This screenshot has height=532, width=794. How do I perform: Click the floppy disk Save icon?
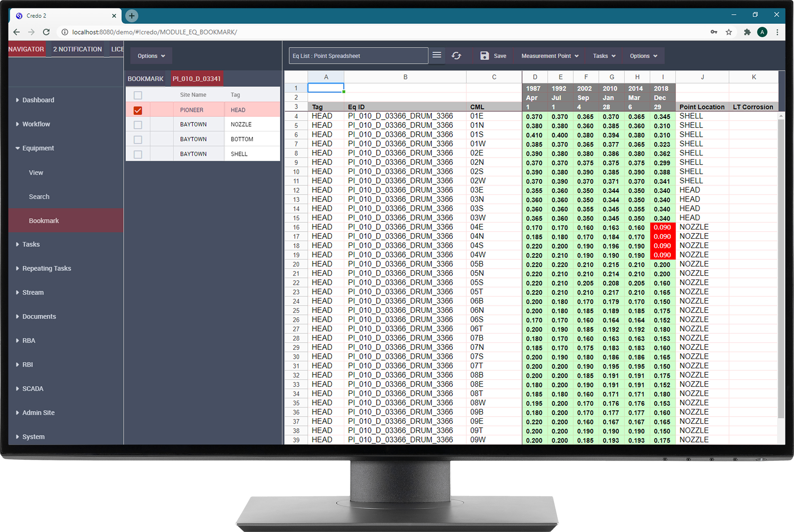tap(484, 55)
